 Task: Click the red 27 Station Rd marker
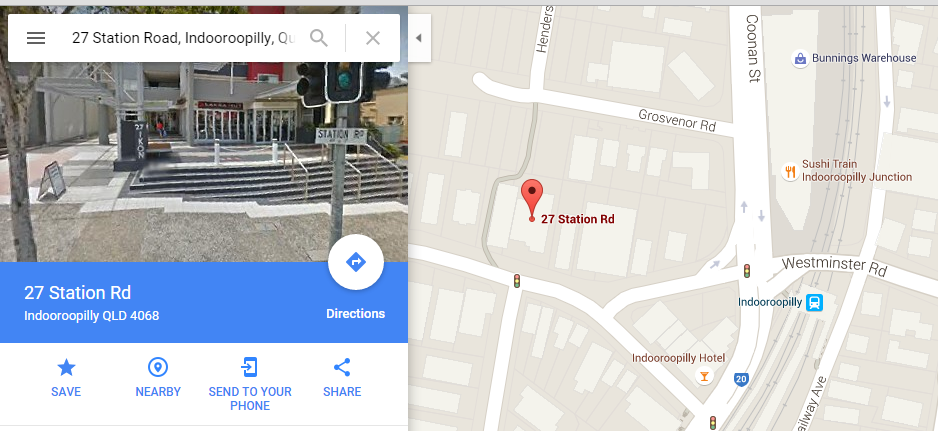(x=532, y=199)
